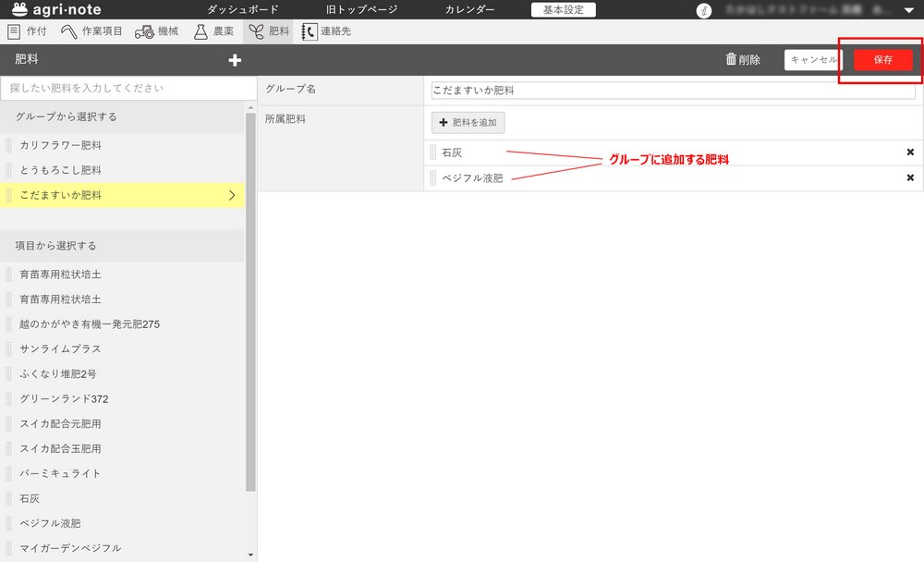Click the 削除 trash icon

pyautogui.click(x=731, y=59)
